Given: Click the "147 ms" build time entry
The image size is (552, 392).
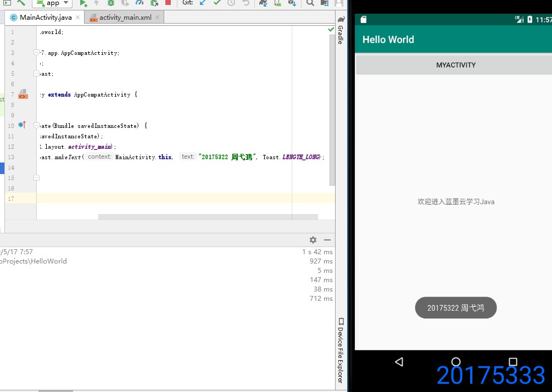Looking at the screenshot, I should tap(321, 280).
